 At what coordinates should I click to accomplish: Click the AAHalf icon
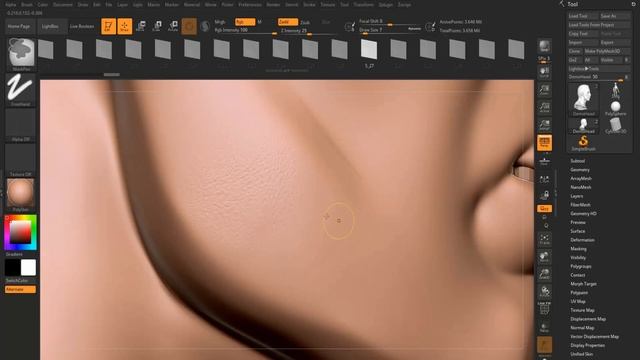pyautogui.click(x=544, y=125)
